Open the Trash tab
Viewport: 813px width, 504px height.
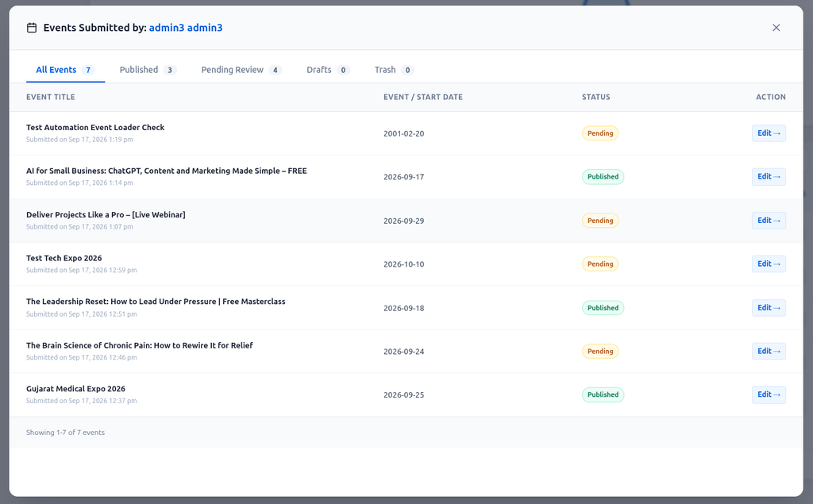pyautogui.click(x=394, y=70)
